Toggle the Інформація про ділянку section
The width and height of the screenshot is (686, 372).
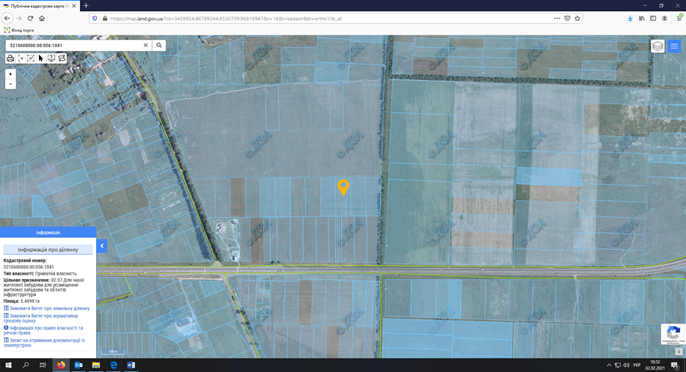48,249
